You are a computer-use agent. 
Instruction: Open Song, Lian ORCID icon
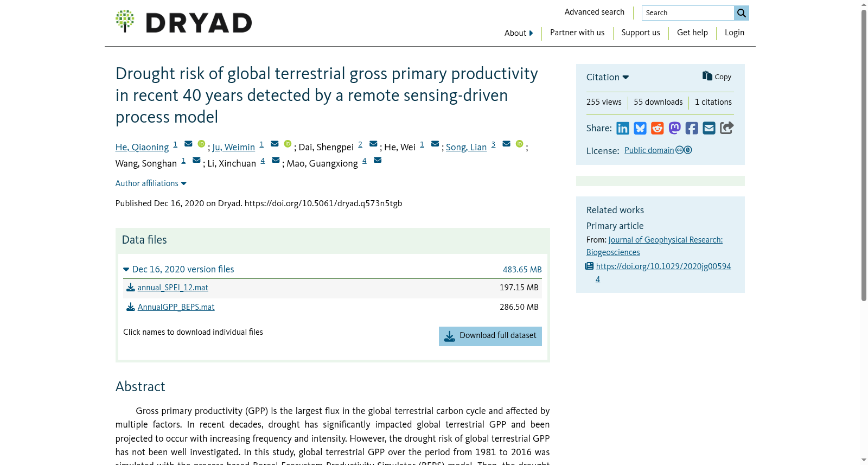point(519,144)
